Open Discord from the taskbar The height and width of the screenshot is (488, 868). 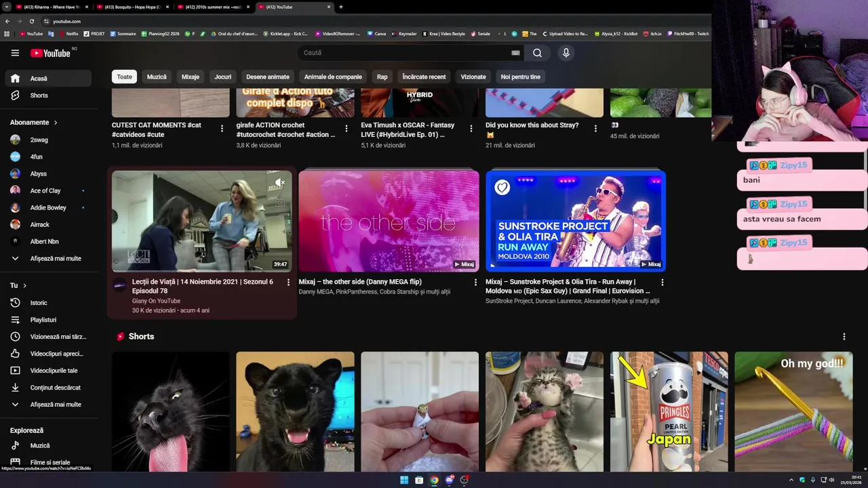(449, 480)
